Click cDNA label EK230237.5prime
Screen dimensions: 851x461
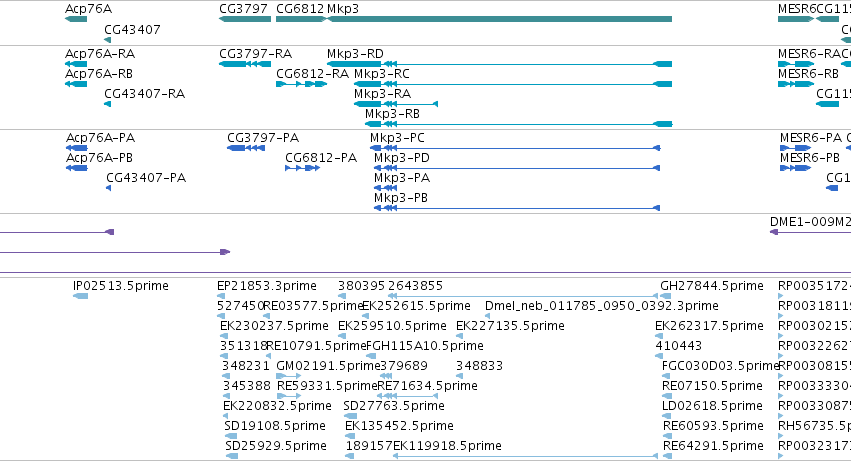coord(274,326)
